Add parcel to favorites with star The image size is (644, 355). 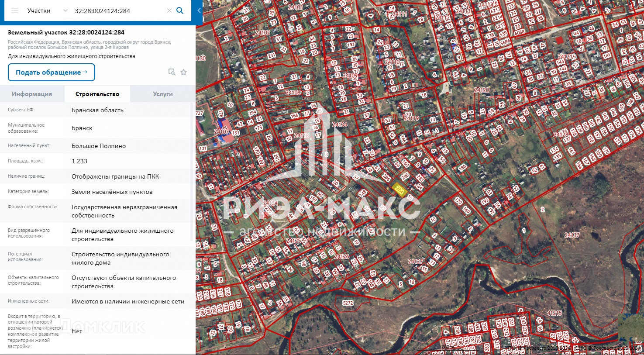[x=184, y=72]
